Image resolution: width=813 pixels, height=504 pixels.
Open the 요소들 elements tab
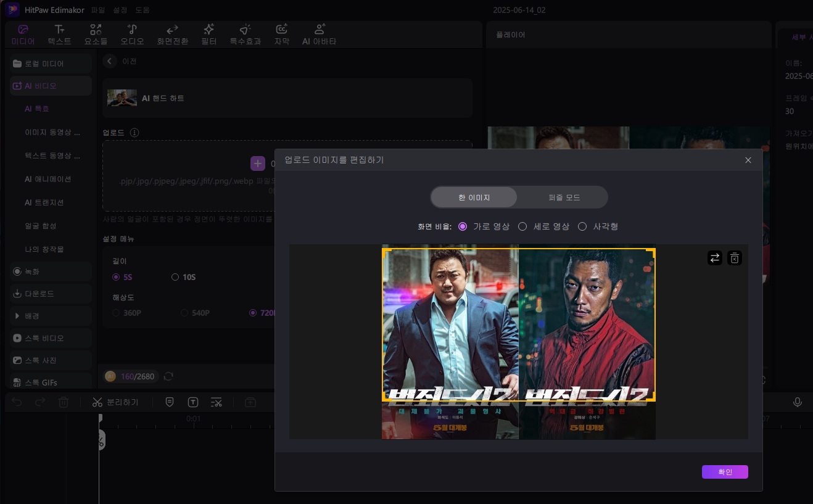click(96, 35)
